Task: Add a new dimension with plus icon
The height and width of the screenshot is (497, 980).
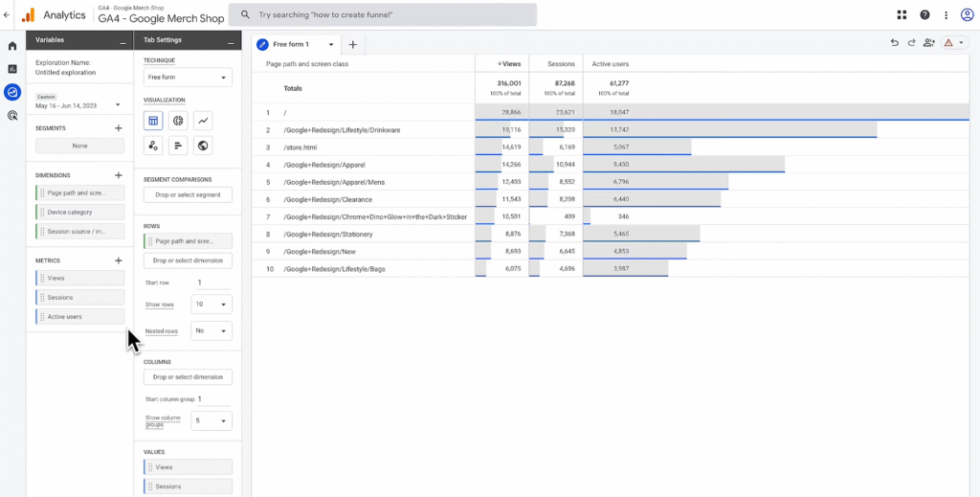Action: click(119, 175)
